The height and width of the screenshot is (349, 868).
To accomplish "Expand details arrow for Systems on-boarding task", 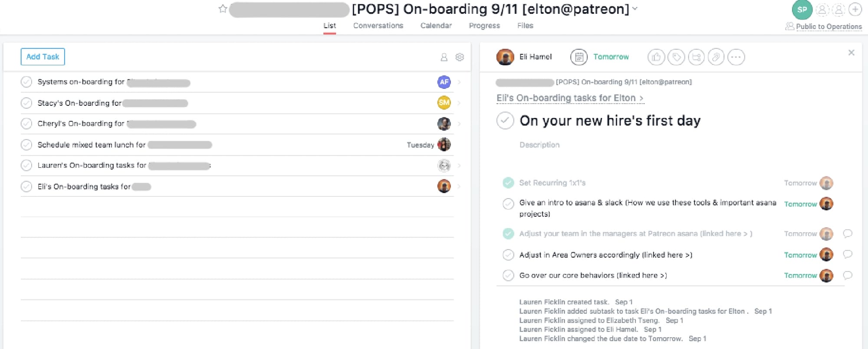I will [459, 82].
